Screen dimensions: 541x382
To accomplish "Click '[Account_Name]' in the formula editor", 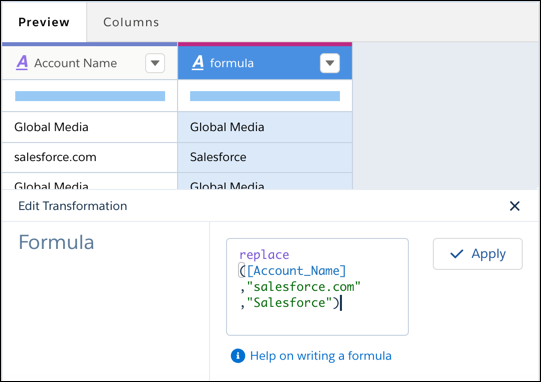I will [296, 271].
